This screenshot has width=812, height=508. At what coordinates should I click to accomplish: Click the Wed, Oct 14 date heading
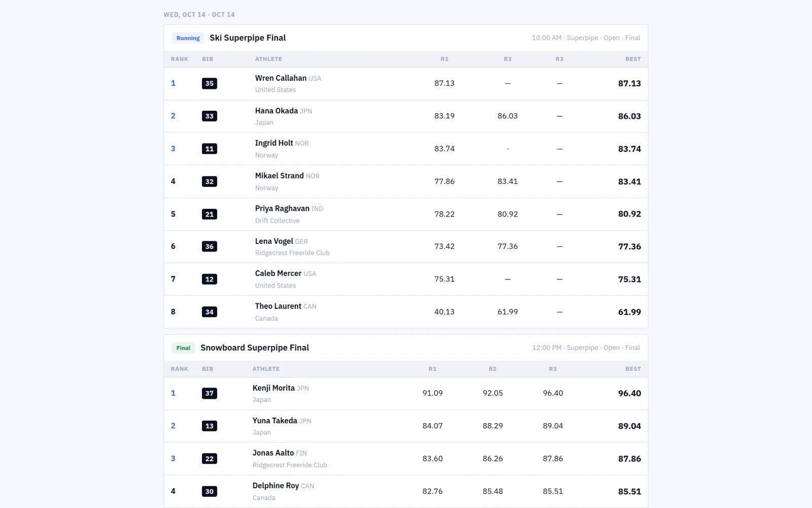point(199,15)
